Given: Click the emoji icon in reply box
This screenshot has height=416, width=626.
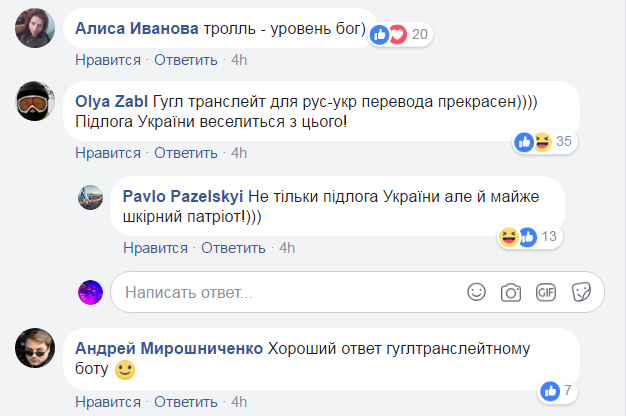Looking at the screenshot, I should coord(478,292).
